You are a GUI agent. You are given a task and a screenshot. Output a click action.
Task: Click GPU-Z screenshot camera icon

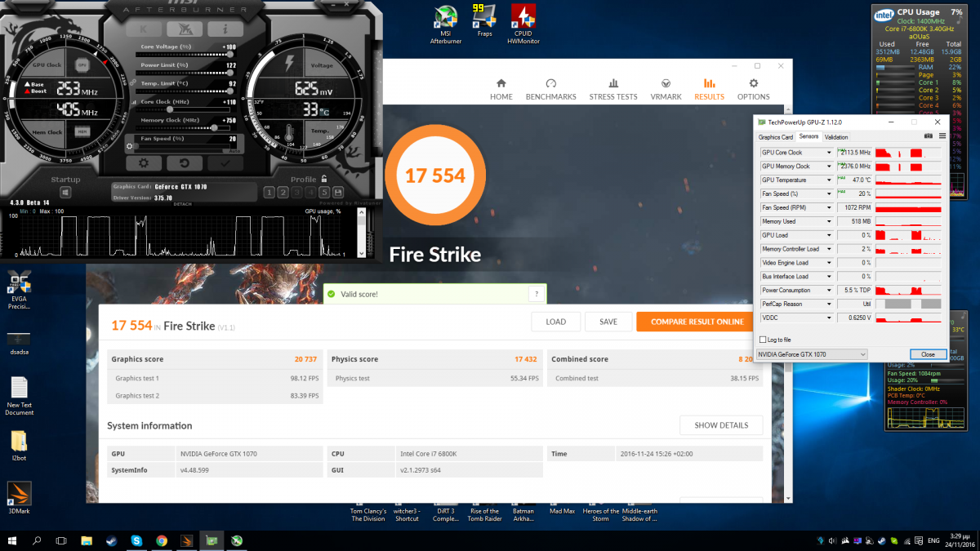(x=929, y=136)
